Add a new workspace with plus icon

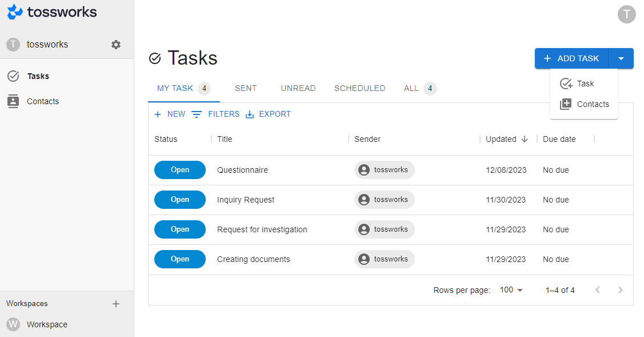click(x=116, y=304)
